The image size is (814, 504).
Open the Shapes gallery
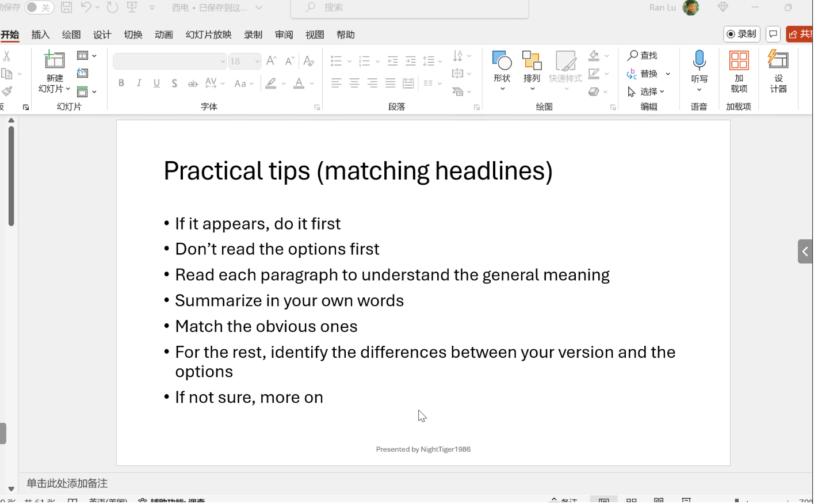tap(502, 60)
